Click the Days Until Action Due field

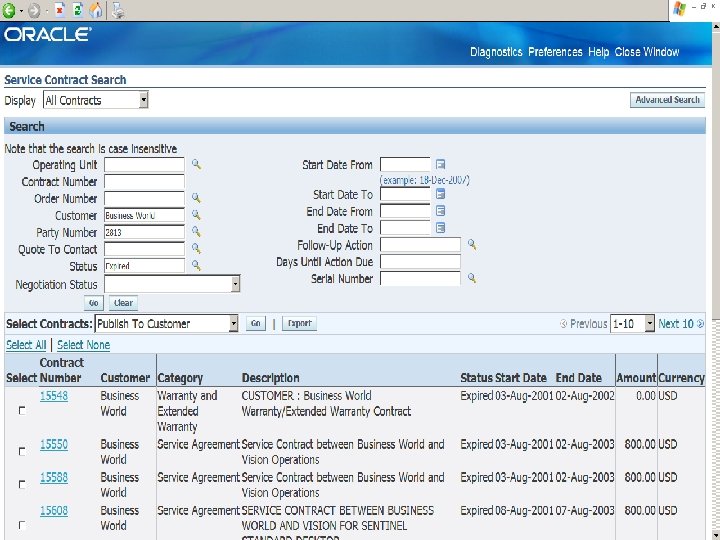tap(420, 262)
